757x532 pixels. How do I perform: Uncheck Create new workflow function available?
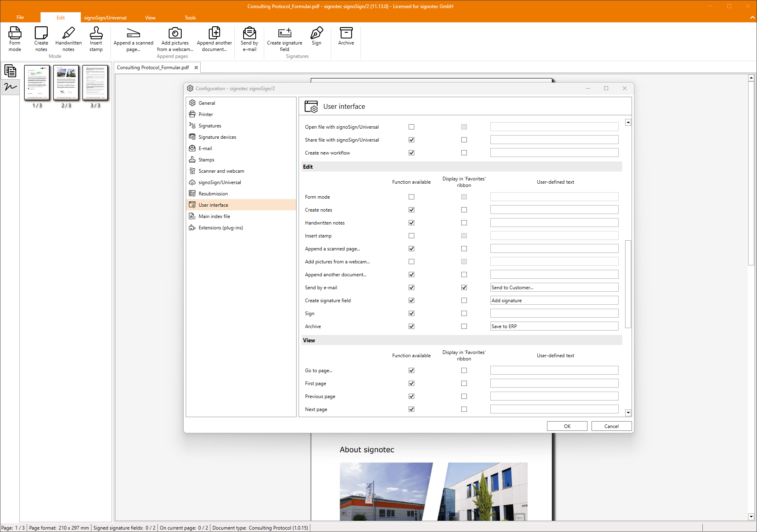[x=411, y=153]
